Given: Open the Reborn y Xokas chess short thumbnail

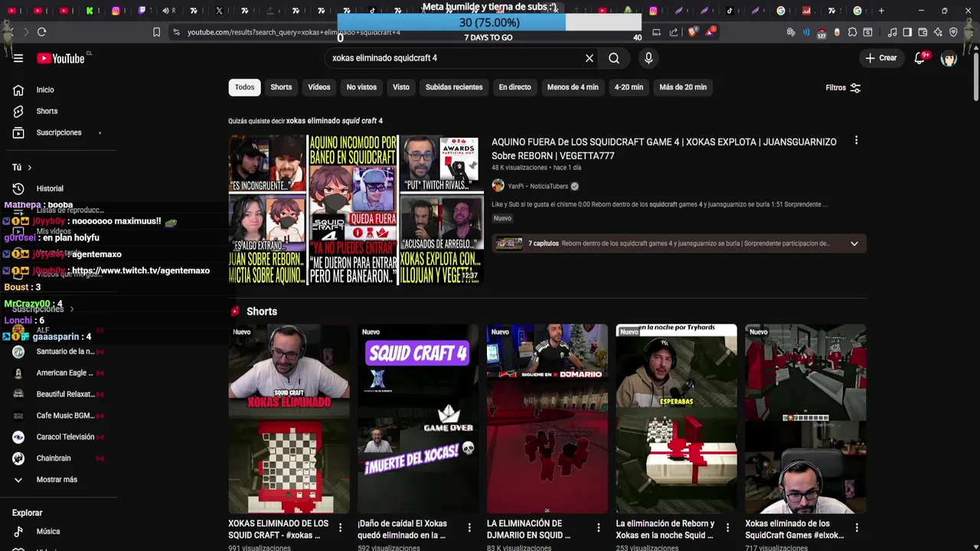Looking at the screenshot, I should [677, 419].
